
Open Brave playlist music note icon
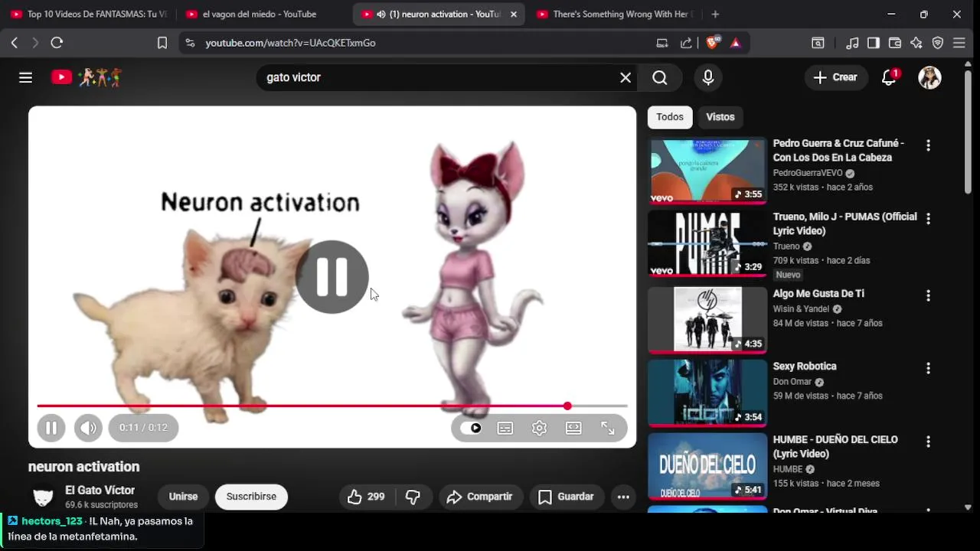[x=852, y=43]
